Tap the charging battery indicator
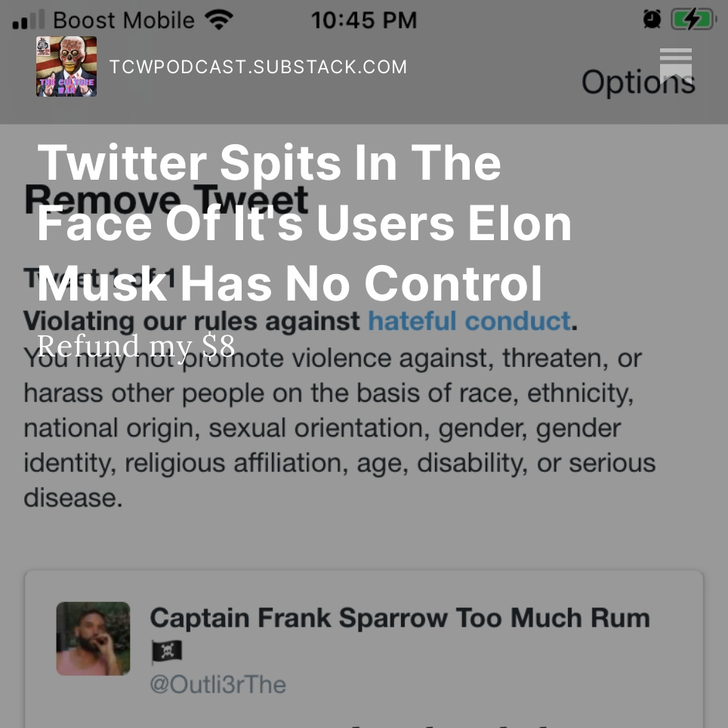This screenshot has height=728, width=728. pos(692,19)
